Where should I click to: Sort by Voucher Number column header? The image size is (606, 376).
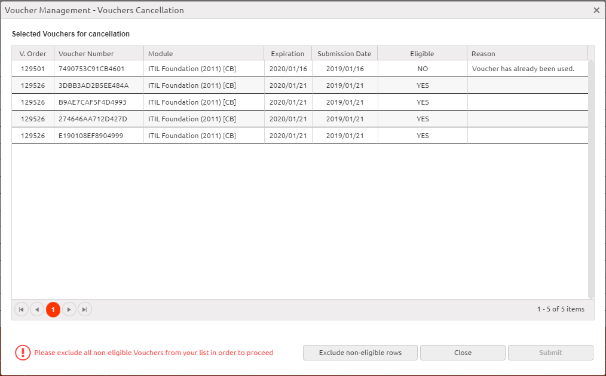pos(99,53)
